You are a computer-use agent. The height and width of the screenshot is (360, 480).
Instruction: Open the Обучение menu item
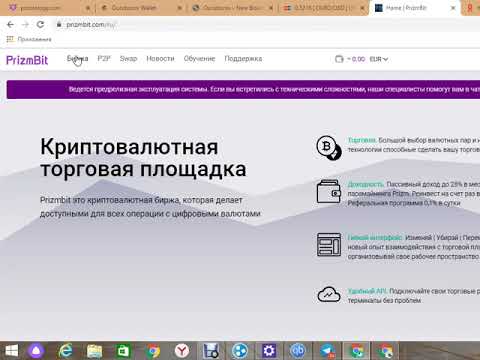[x=199, y=59]
